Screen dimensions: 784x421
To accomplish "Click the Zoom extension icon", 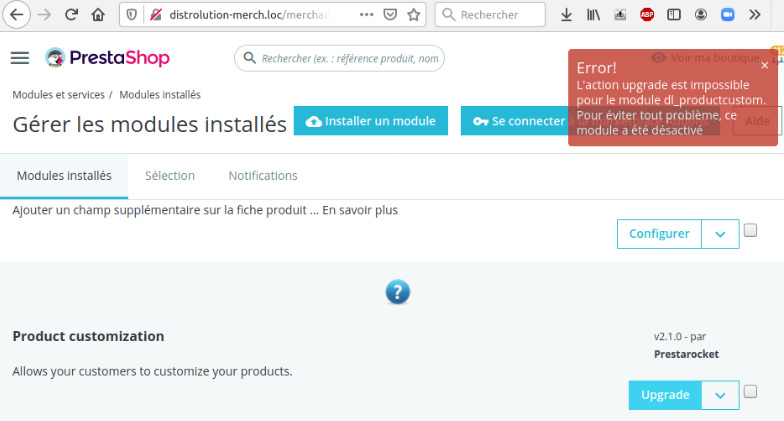I will [728, 15].
